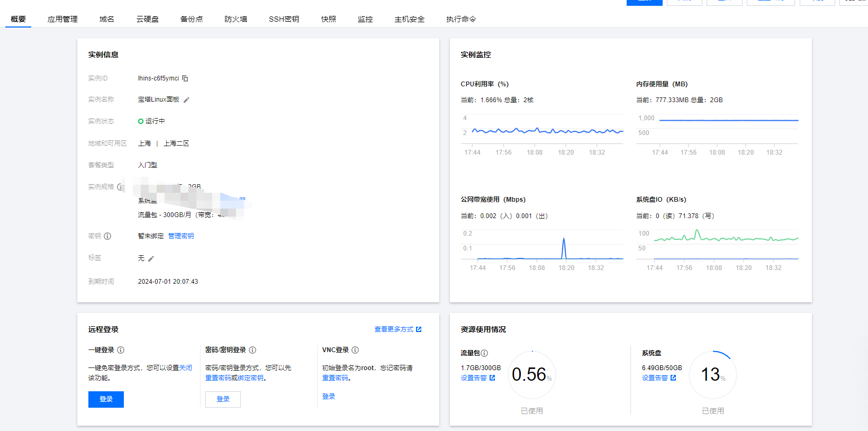
Task: Switch to the 概要 tab
Action: click(19, 19)
